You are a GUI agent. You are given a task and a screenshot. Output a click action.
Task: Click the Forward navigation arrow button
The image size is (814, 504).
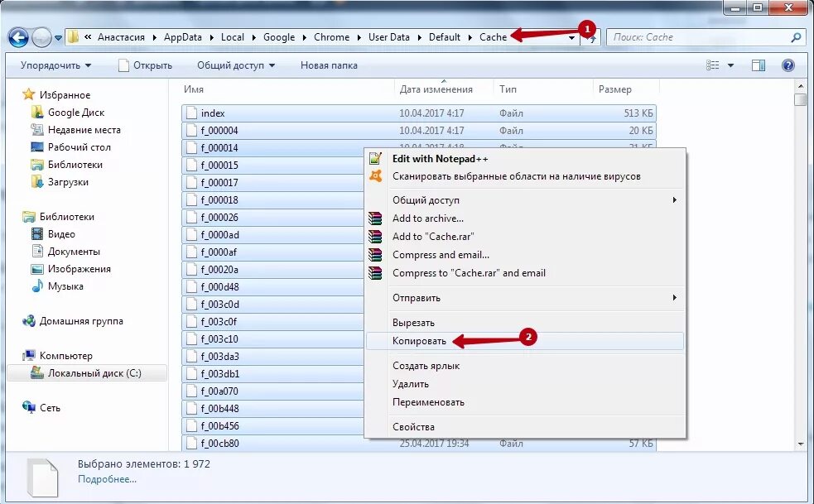click(x=41, y=37)
